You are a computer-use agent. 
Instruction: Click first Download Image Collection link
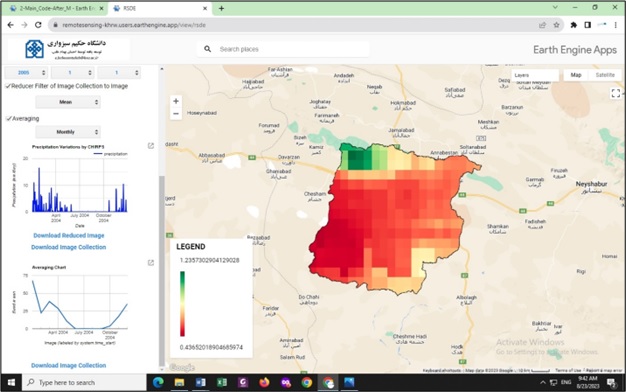tap(69, 247)
